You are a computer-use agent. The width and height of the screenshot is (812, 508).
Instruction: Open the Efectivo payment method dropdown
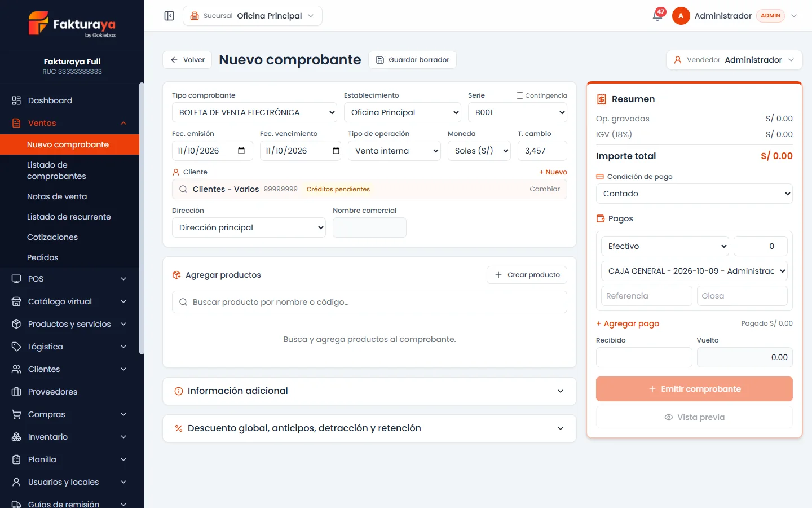coord(665,246)
